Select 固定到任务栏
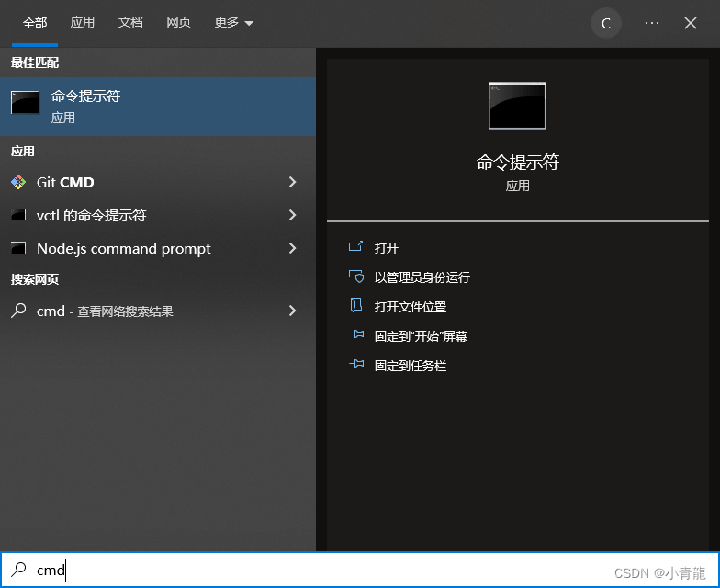The image size is (720, 588). 411,366
